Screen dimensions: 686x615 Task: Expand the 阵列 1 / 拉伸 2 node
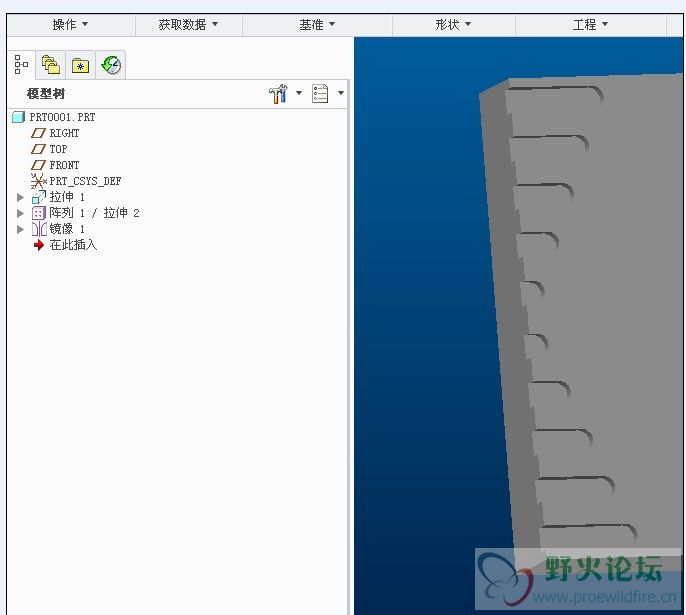click(x=20, y=213)
